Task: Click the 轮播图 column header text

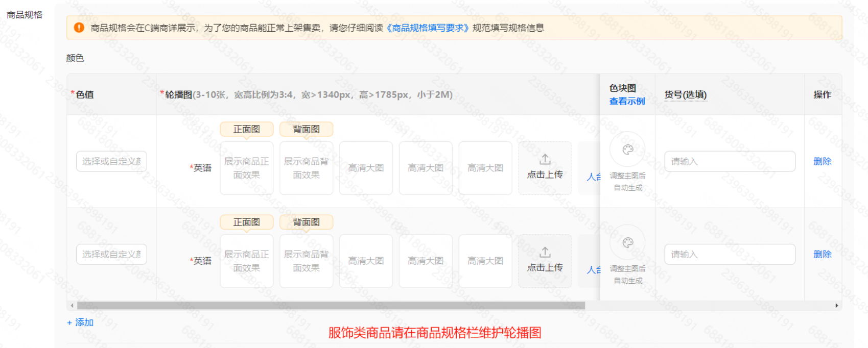Action: [x=178, y=94]
